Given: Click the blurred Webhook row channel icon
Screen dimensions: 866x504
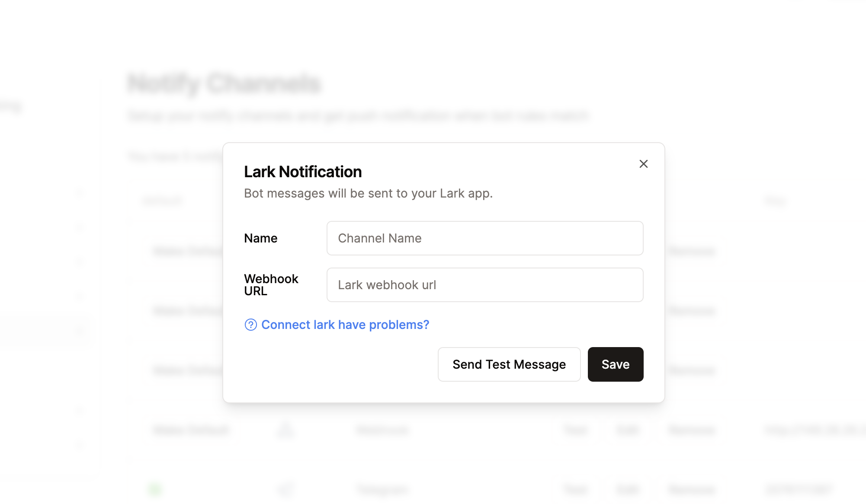Looking at the screenshot, I should point(285,430).
